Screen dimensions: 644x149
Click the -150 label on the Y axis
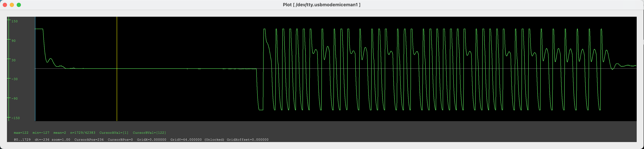(x=15, y=118)
